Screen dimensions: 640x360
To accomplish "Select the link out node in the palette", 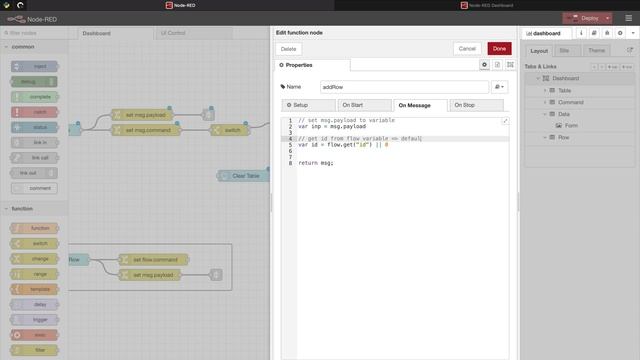I will pos(34,173).
